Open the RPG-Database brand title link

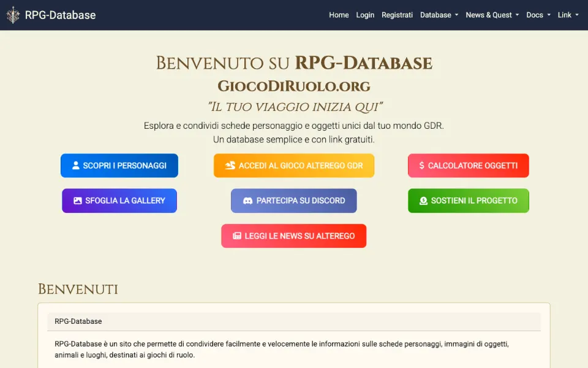point(61,15)
